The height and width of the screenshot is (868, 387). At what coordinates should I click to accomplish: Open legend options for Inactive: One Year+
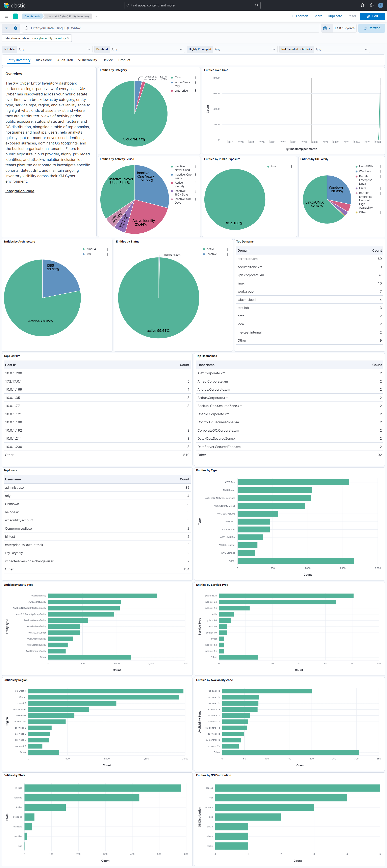click(195, 175)
